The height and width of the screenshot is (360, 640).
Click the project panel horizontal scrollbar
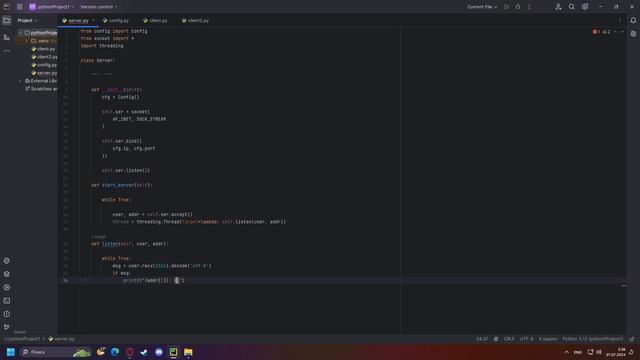pos(20,332)
